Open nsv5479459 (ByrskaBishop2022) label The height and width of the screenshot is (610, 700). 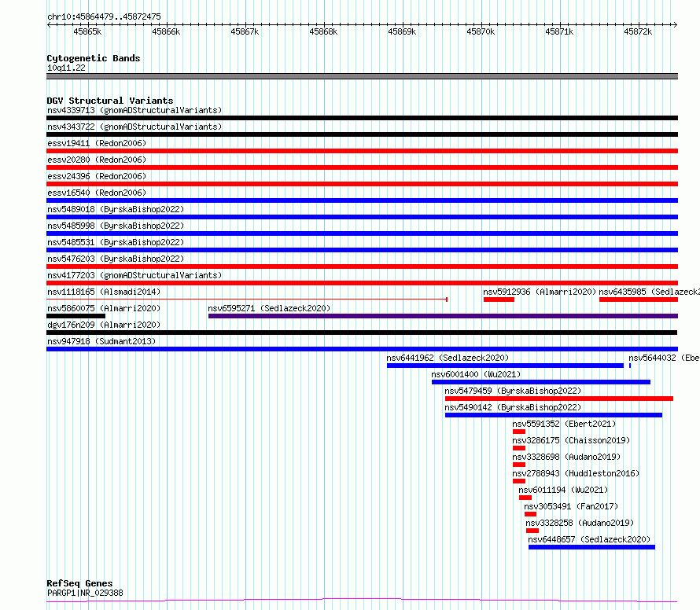tap(513, 391)
